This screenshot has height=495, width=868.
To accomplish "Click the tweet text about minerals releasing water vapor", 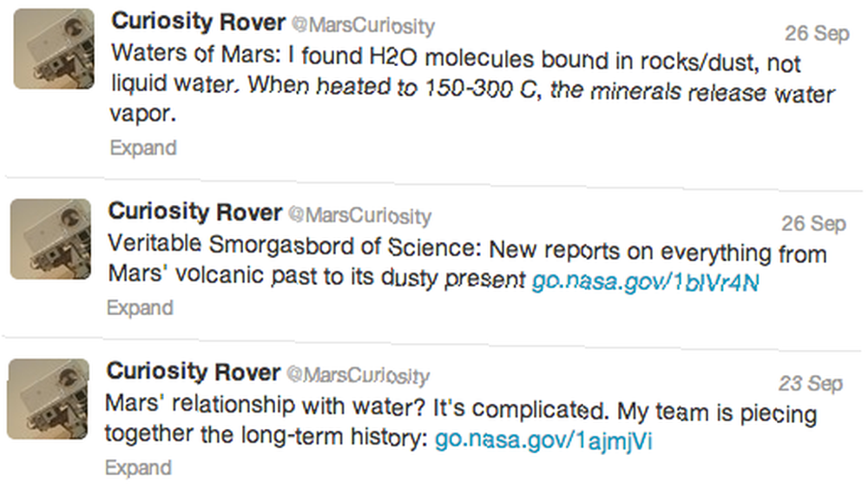I will click(471, 83).
